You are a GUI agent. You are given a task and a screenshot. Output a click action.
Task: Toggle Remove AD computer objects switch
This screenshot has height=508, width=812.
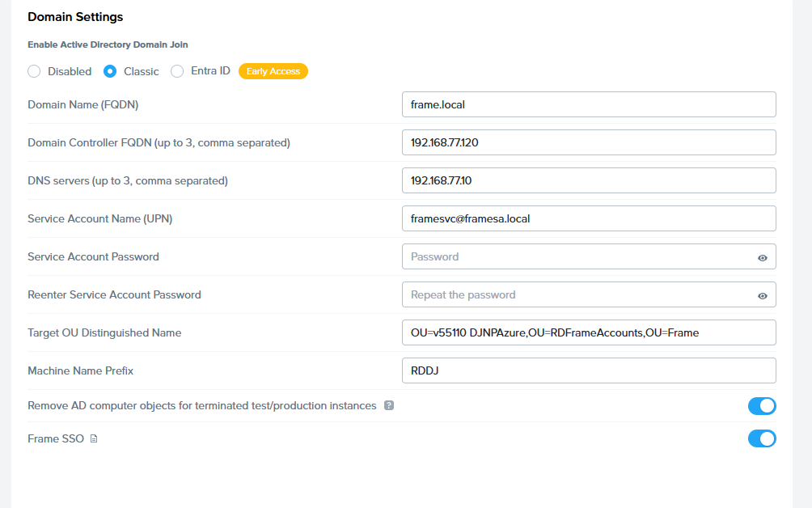pyautogui.click(x=761, y=405)
